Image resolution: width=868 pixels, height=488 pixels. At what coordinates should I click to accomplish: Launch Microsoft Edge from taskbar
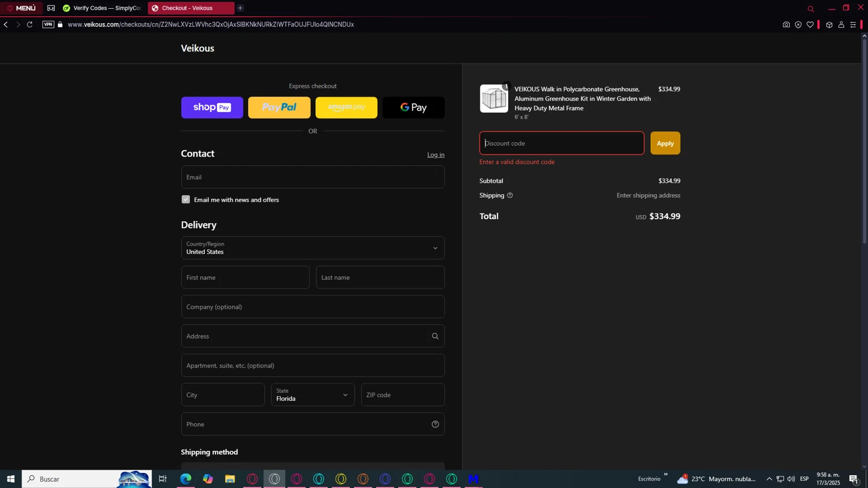186,479
